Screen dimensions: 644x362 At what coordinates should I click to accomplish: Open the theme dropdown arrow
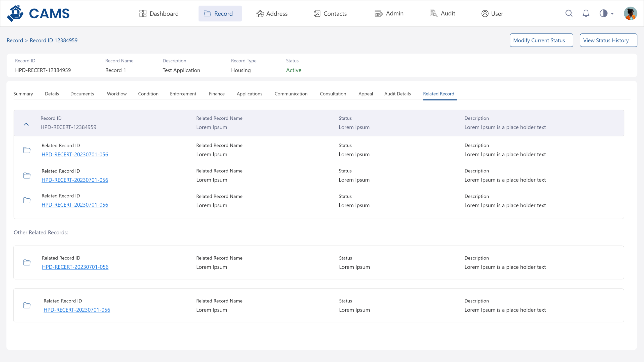click(612, 14)
